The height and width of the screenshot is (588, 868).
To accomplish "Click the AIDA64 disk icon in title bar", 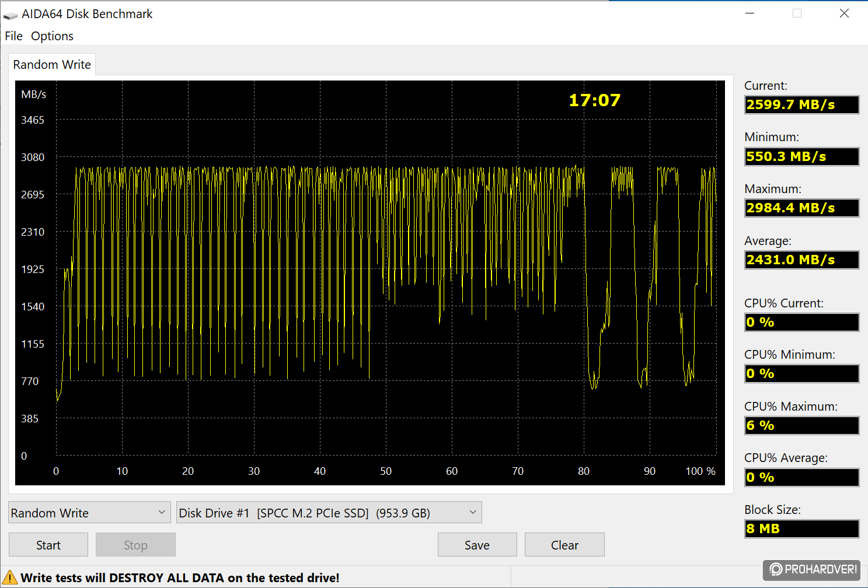I will (10, 15).
